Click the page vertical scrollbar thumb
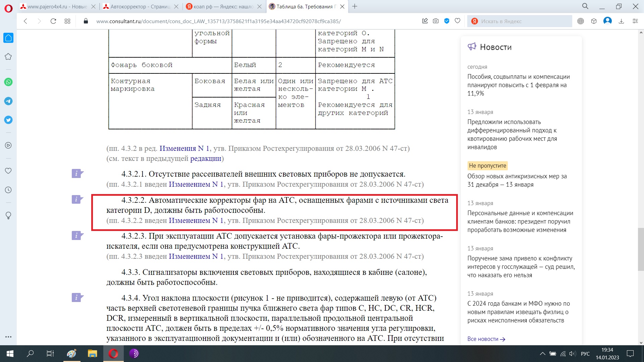644x362 pixels. (641, 249)
